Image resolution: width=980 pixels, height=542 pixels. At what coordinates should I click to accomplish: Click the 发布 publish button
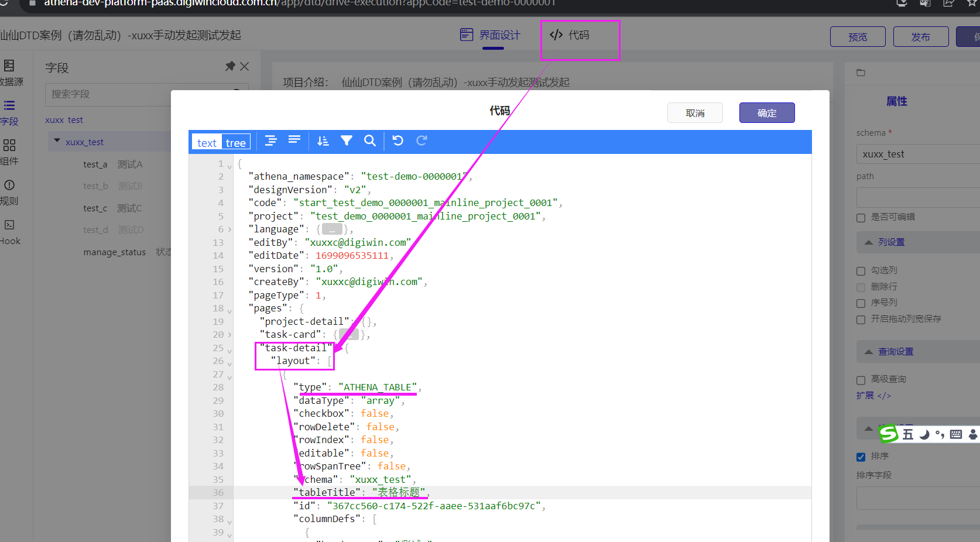(x=921, y=37)
